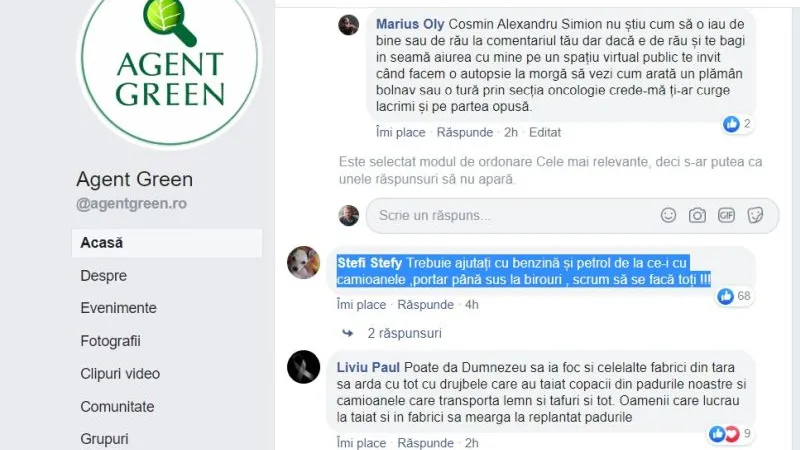View Editat history on Marius Oly comment
The width and height of the screenshot is (800, 450).
coord(545,132)
